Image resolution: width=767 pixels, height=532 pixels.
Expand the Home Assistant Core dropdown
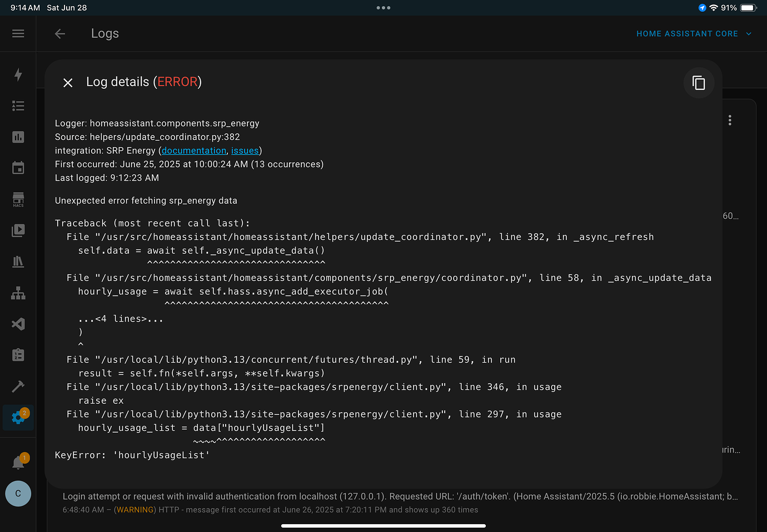[694, 34]
